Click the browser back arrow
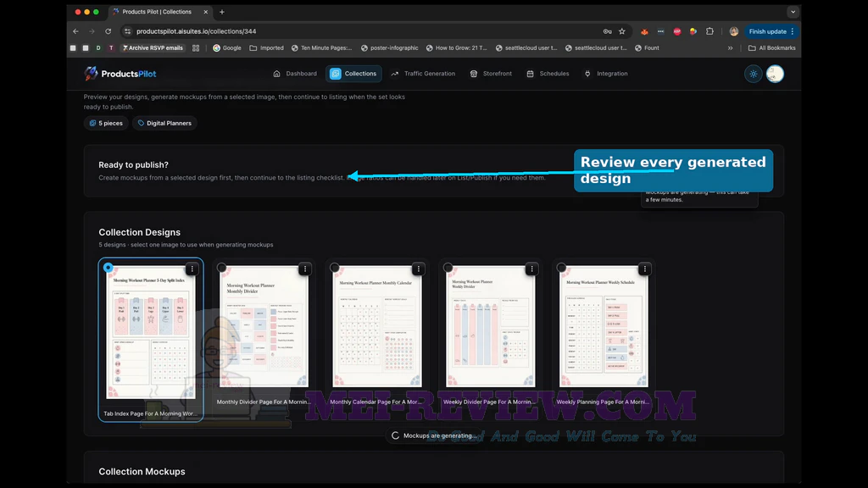868x488 pixels. (x=75, y=31)
